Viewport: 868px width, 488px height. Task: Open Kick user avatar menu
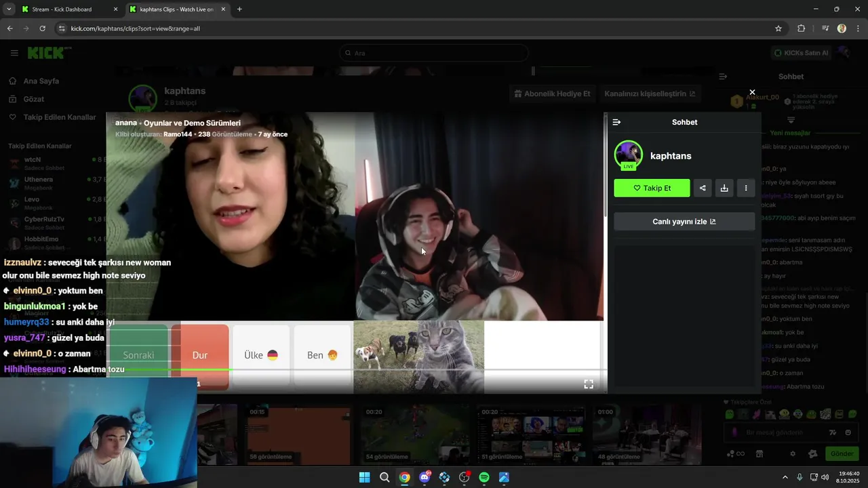pyautogui.click(x=844, y=53)
